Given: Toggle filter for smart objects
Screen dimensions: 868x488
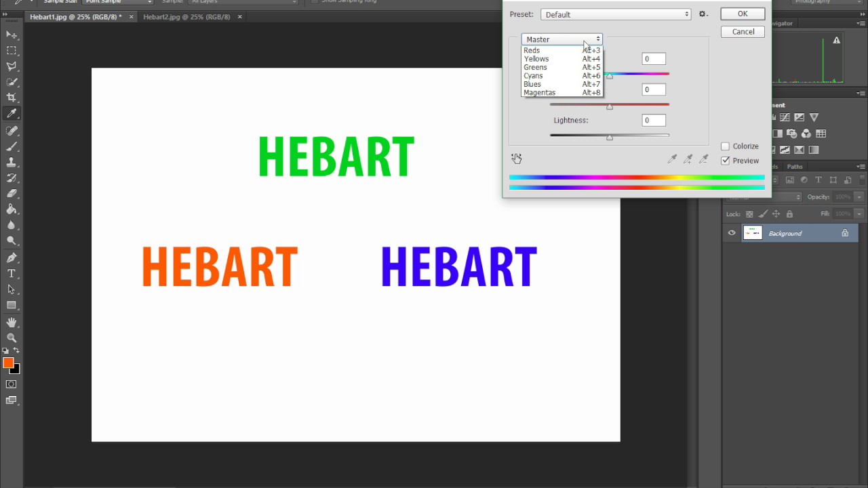Looking at the screenshot, I should tap(848, 180).
